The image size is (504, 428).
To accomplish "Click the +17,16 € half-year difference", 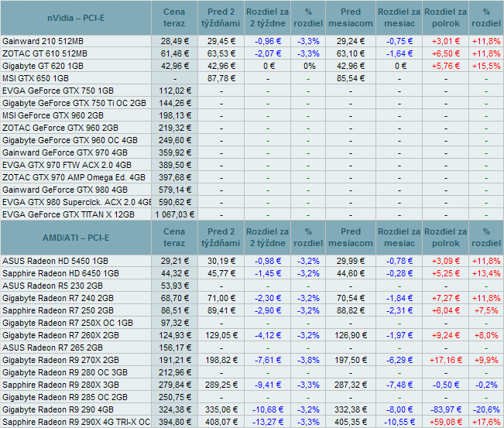I will pos(446,360).
